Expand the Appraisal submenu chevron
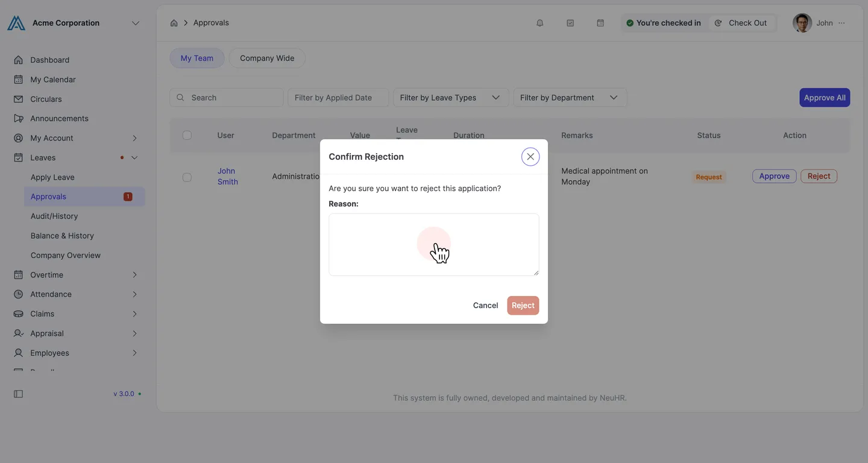The width and height of the screenshot is (868, 463). 134,333
